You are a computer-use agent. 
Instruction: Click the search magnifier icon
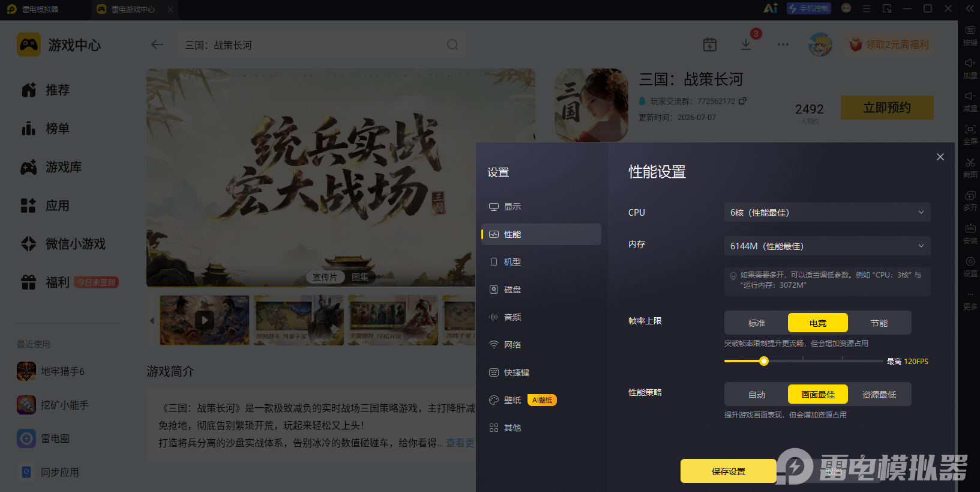[x=452, y=44]
